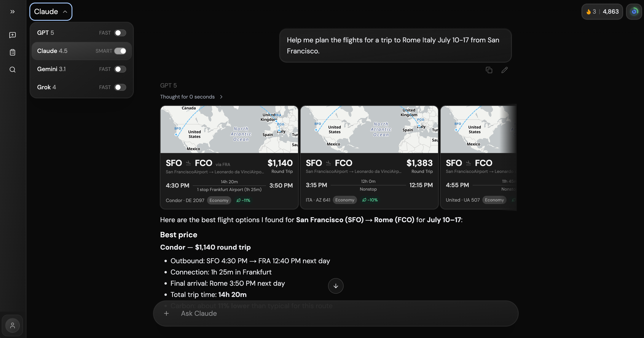
Task: Focus the Ask Claude input field
Action: click(335, 313)
